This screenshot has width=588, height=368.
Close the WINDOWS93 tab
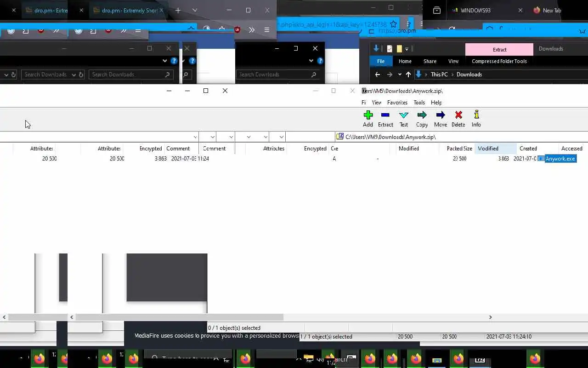520,10
